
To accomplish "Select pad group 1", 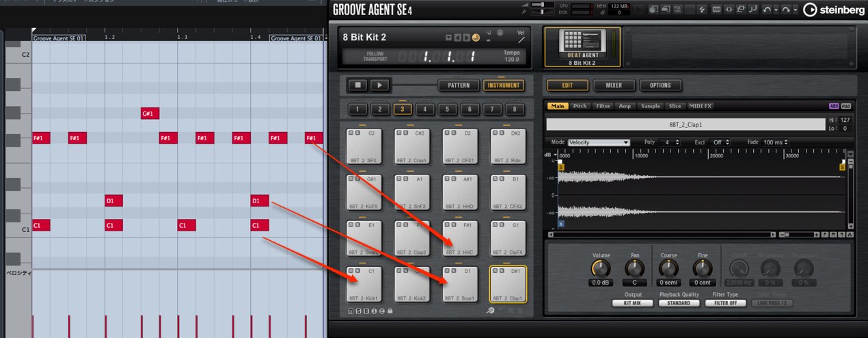I will pyautogui.click(x=358, y=109).
